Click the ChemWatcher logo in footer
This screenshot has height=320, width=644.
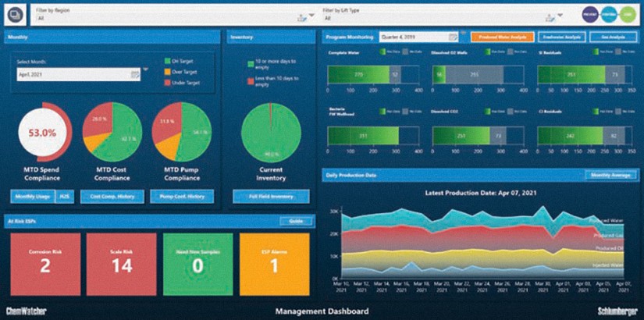coord(27,311)
